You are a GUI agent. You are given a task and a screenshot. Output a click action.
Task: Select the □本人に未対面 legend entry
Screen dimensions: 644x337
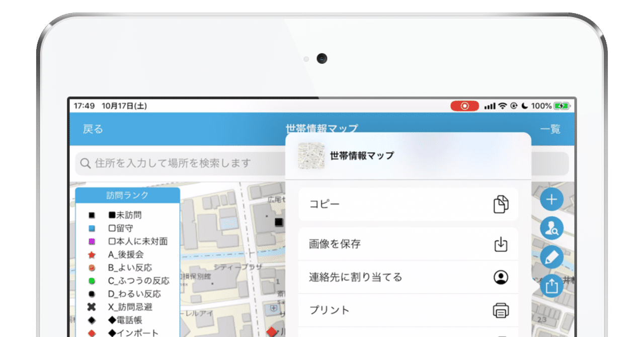pos(138,241)
